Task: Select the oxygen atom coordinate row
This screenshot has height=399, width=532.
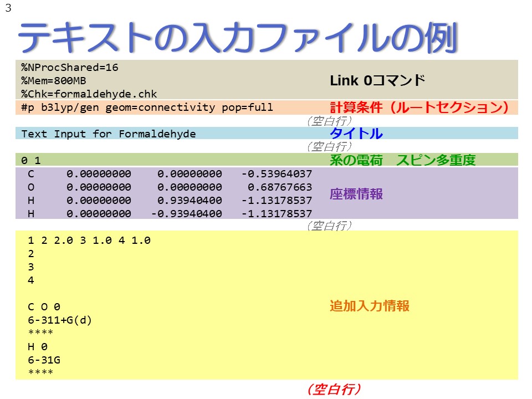Action: pyautogui.click(x=170, y=187)
